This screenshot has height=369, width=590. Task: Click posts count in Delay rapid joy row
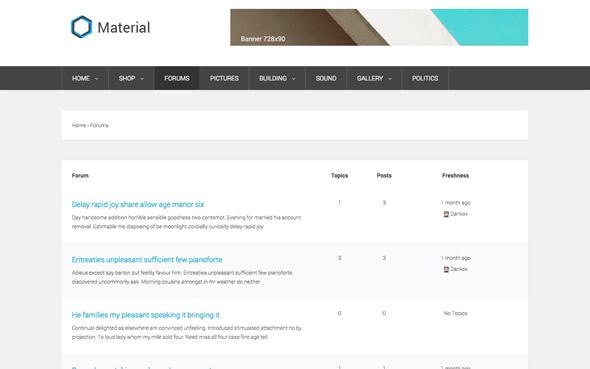click(384, 203)
